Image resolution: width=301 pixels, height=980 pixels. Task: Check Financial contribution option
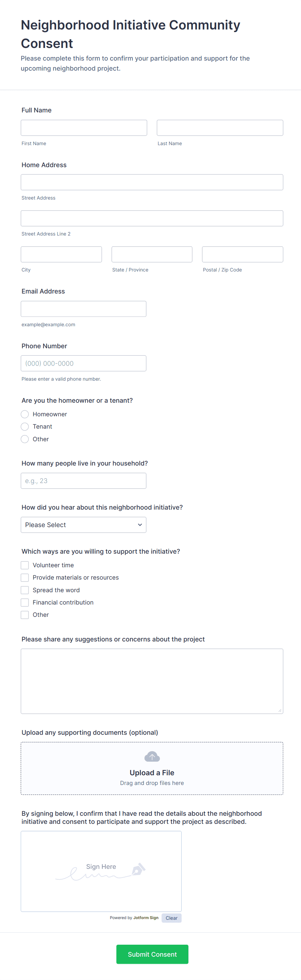coord(25,603)
